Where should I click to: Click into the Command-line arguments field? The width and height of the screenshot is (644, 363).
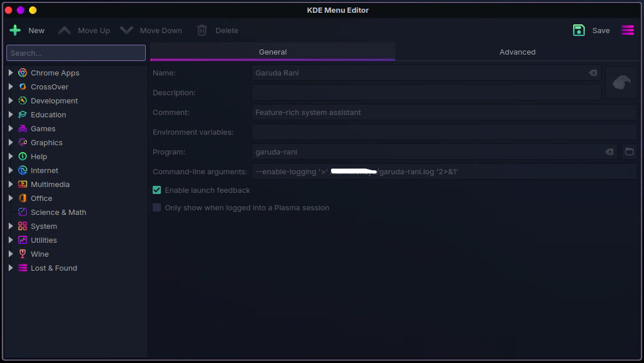point(444,172)
